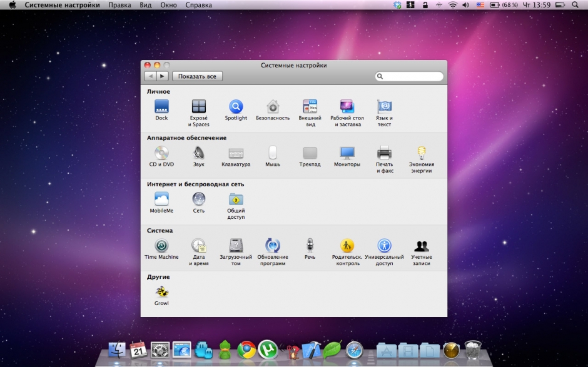Viewport: 588px width, 367px height.
Task: Open Дата и время settings
Action: 199,252
